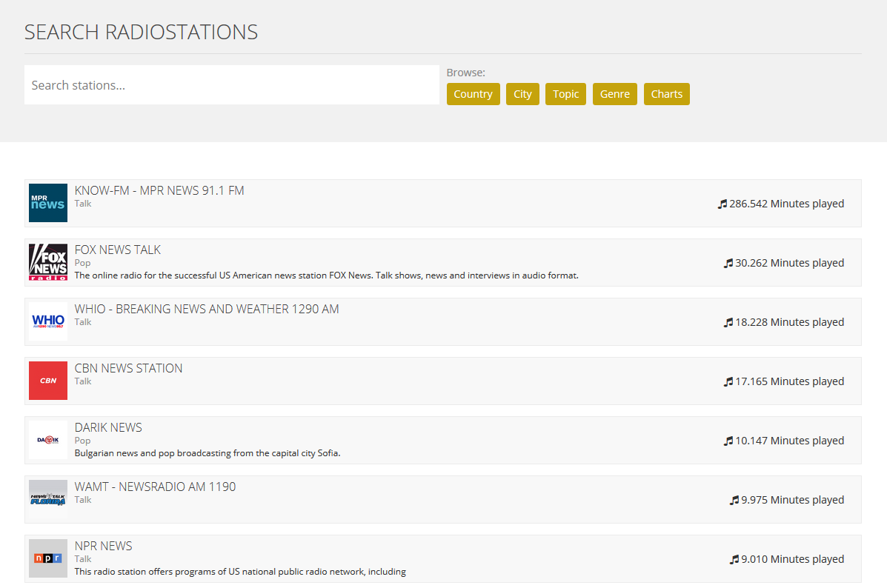Click the Talk genre under WHIO
Viewport: 887px width, 588px height.
coord(82,322)
